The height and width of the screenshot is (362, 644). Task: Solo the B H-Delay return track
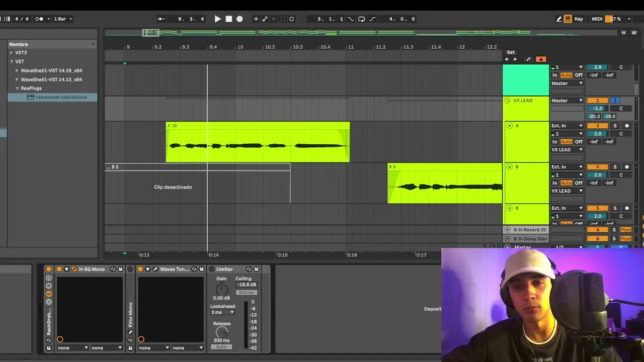pos(614,239)
